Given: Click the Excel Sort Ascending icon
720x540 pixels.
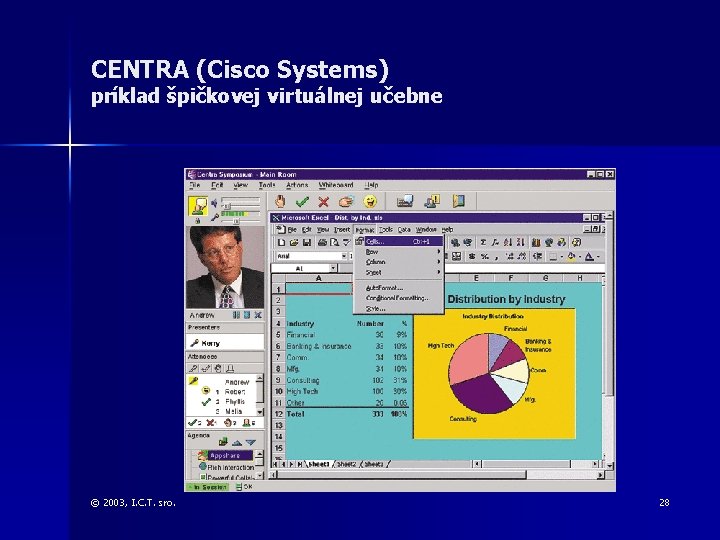Looking at the screenshot, I should tap(507, 242).
